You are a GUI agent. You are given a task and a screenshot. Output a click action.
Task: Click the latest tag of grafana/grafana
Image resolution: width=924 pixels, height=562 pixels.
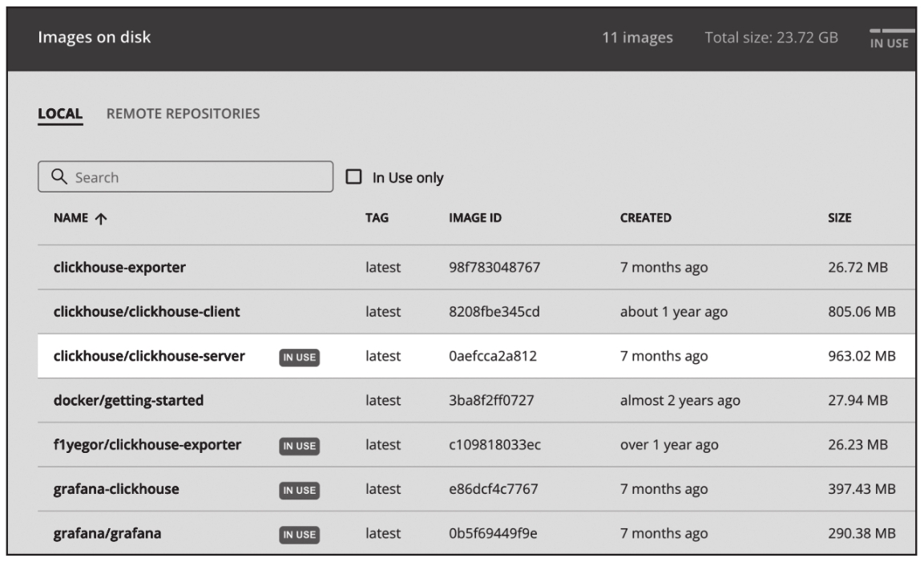(383, 533)
